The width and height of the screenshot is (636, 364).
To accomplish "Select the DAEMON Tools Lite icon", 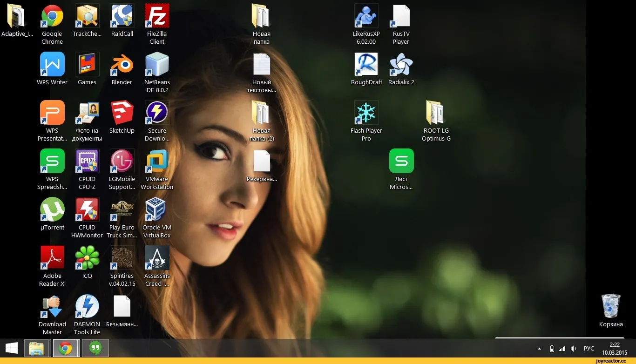I will pos(87,306).
